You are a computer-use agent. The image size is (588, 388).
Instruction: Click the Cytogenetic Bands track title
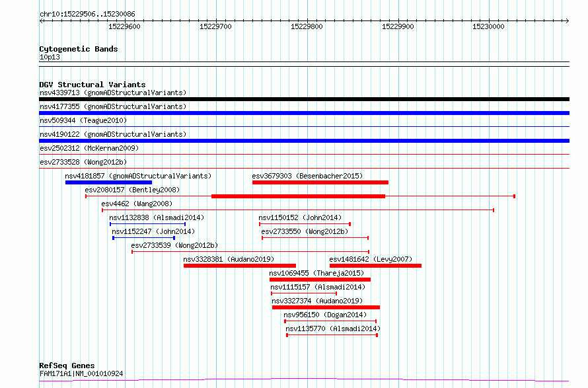[x=79, y=49]
